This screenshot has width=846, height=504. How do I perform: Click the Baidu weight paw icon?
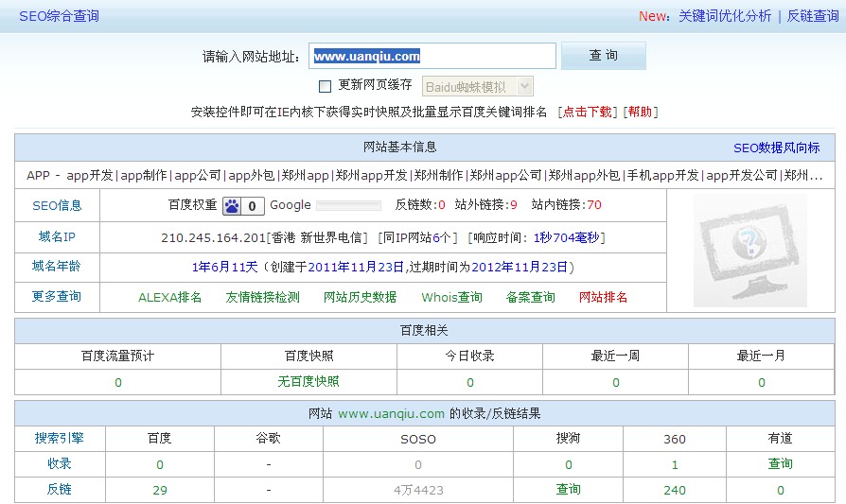pos(233,205)
